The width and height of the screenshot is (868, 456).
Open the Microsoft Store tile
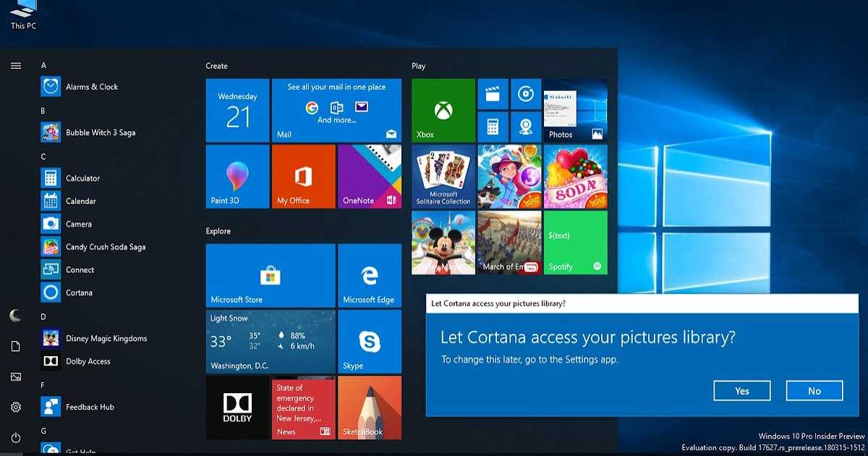pos(271,276)
